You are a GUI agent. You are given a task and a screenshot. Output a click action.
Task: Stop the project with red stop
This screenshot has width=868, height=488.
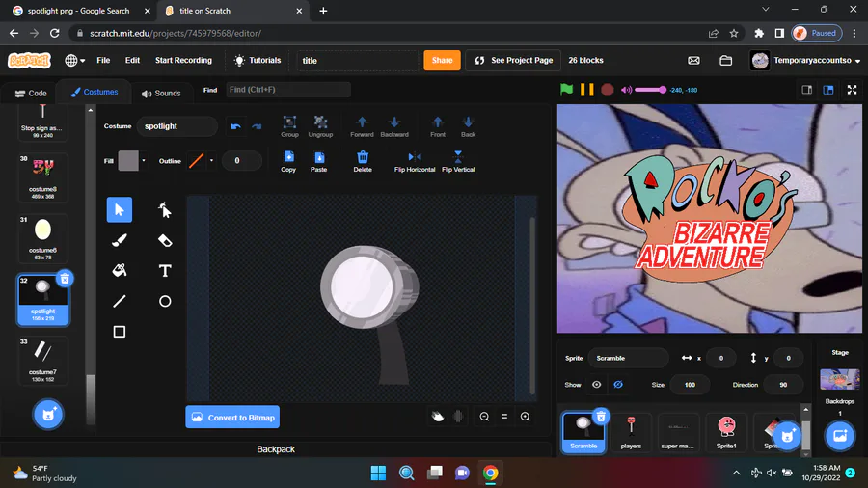(x=608, y=90)
